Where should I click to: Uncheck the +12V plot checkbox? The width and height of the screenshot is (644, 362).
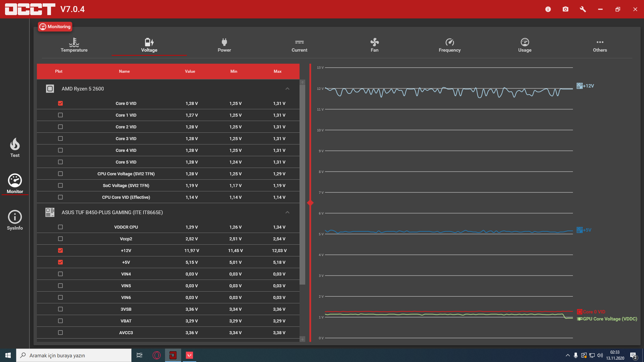[x=60, y=250]
